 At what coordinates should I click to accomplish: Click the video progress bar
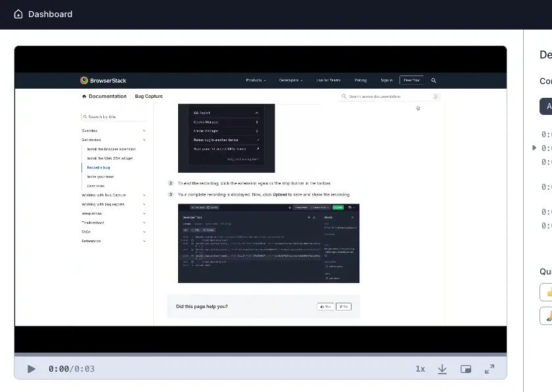[260, 355]
